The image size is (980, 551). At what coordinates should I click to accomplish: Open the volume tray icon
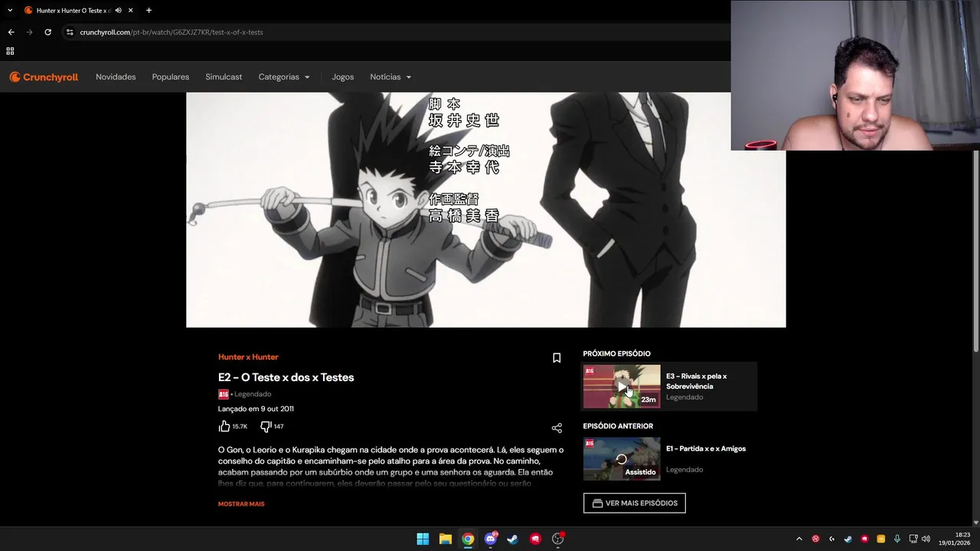tap(926, 539)
